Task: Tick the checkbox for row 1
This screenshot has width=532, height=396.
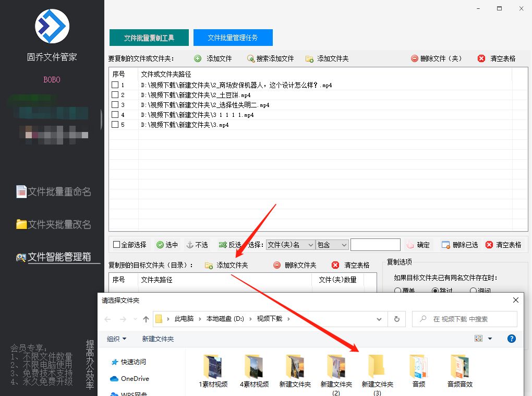Action: click(115, 85)
